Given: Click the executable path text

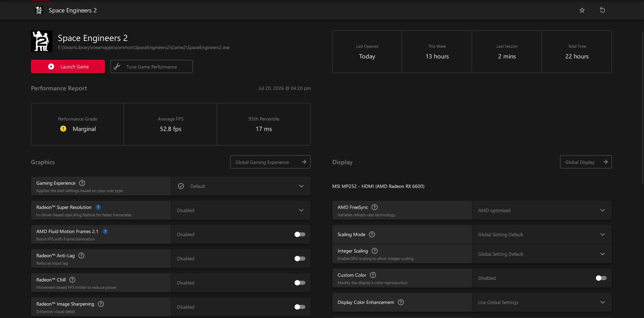Looking at the screenshot, I should (144, 47).
